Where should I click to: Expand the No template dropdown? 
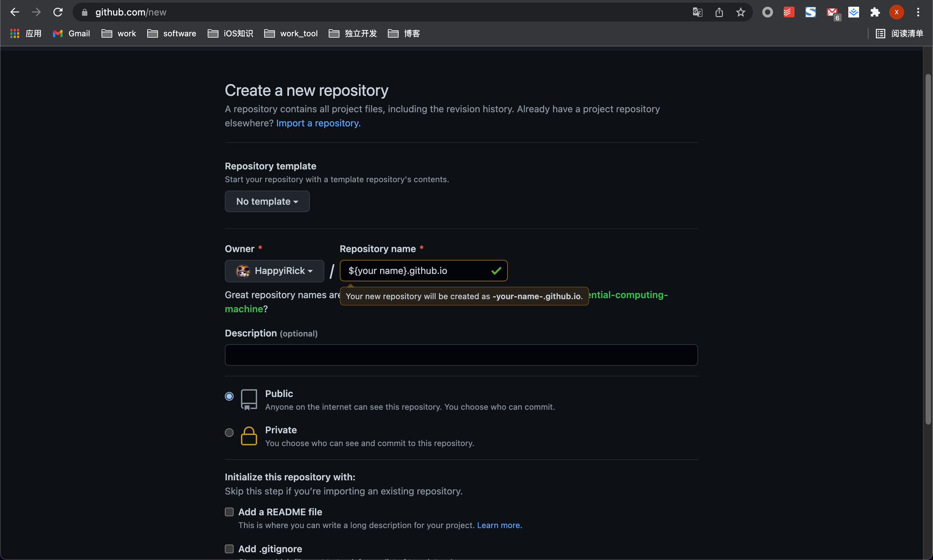(267, 201)
